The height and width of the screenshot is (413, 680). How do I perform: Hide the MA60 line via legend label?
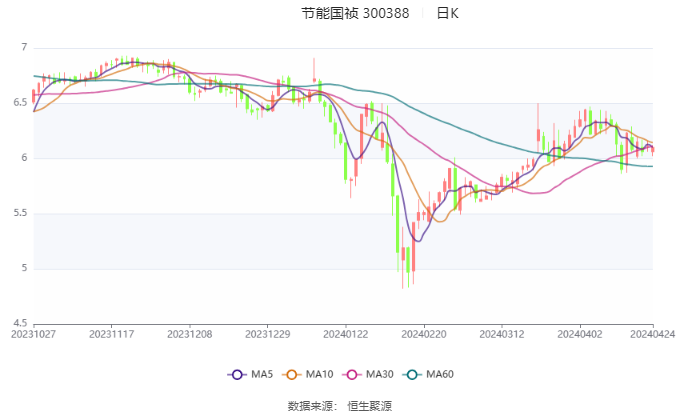pos(440,374)
